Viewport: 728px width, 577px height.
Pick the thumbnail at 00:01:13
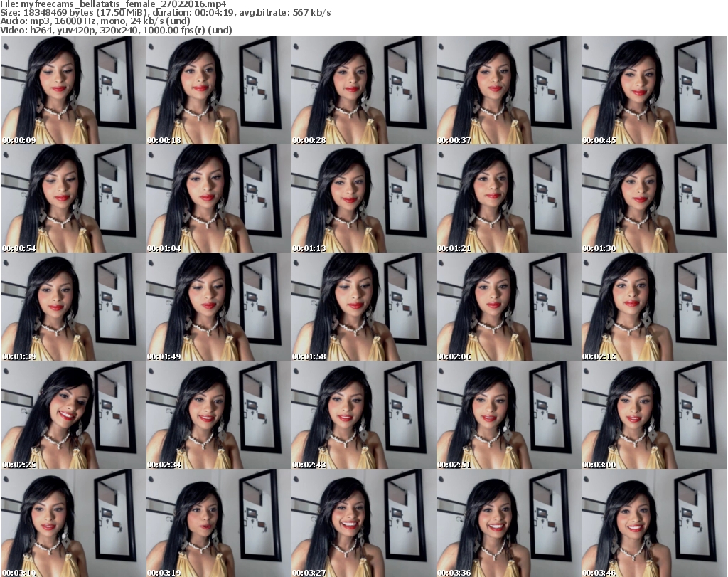tap(363, 198)
